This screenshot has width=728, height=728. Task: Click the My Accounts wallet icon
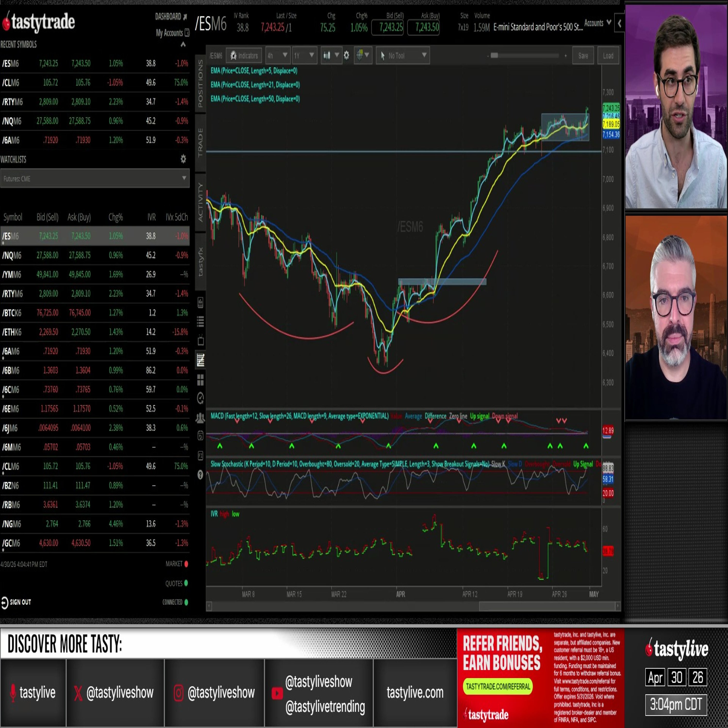click(187, 33)
